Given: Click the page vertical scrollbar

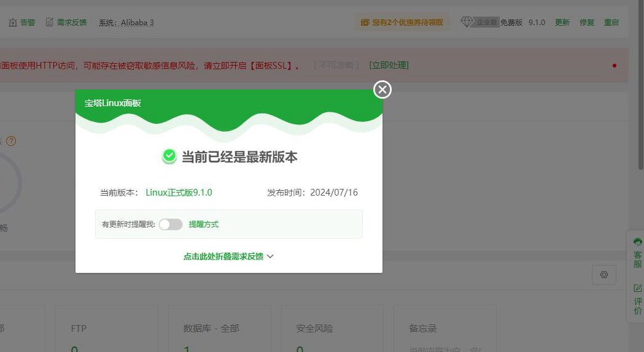Looking at the screenshot, I should point(640,84).
